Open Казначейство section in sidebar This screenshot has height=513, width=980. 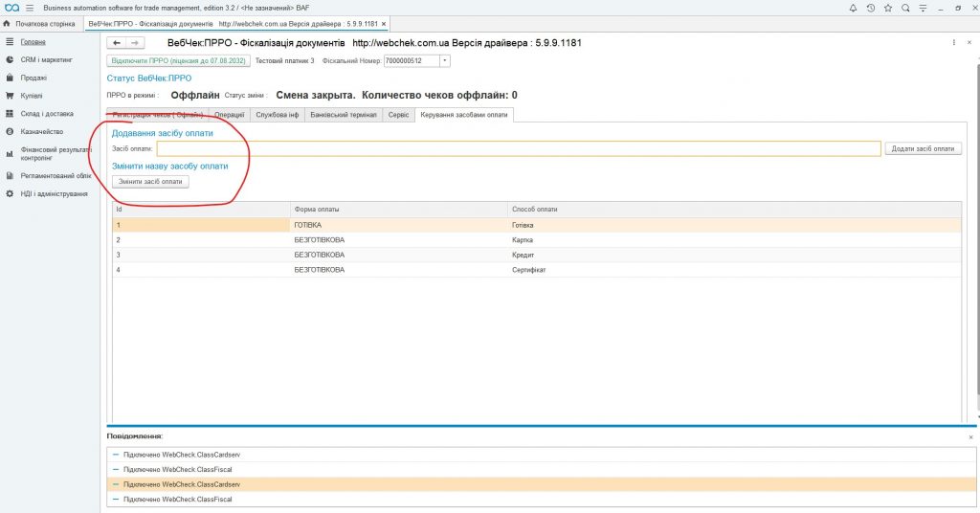pos(42,132)
